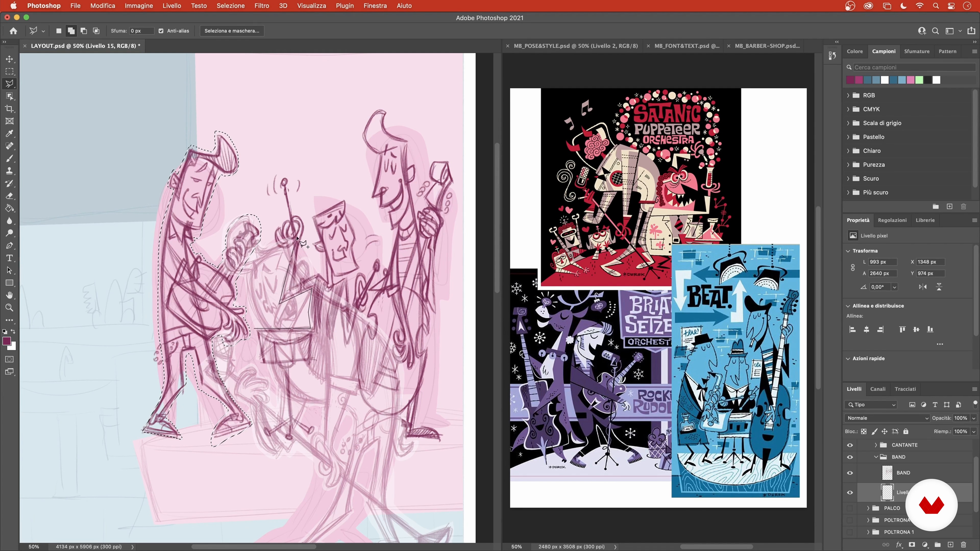Toggle lock all icon in Layers
980x551 pixels.
click(906, 432)
